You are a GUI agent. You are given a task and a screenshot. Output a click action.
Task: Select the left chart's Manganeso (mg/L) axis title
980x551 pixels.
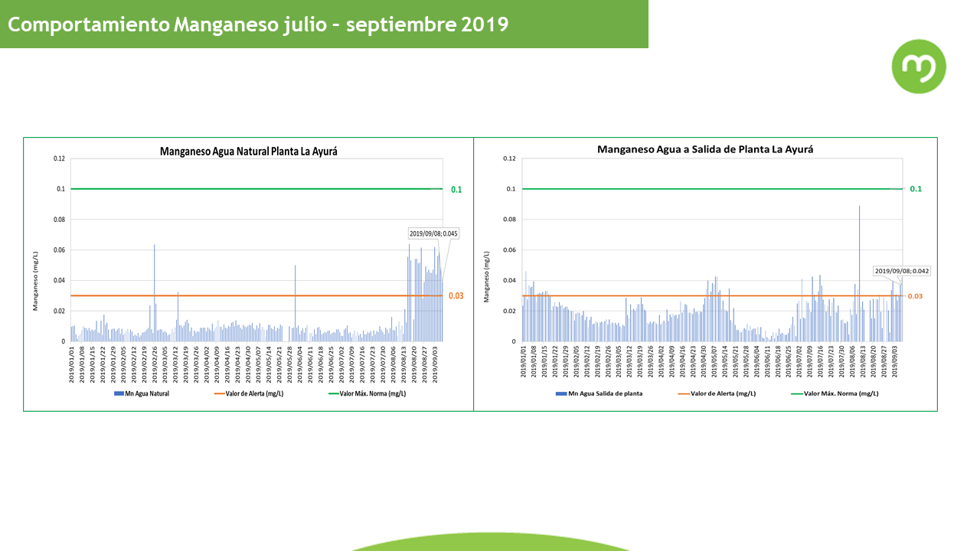coord(34,281)
